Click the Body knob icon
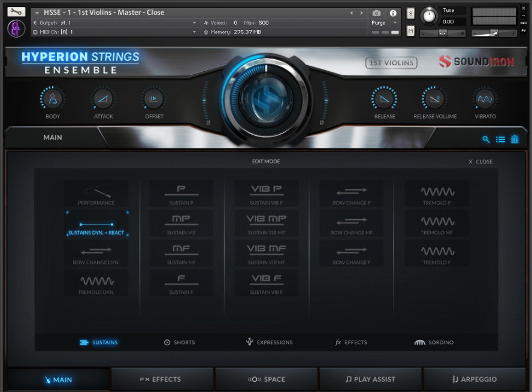The image size is (532, 392). click(x=53, y=99)
